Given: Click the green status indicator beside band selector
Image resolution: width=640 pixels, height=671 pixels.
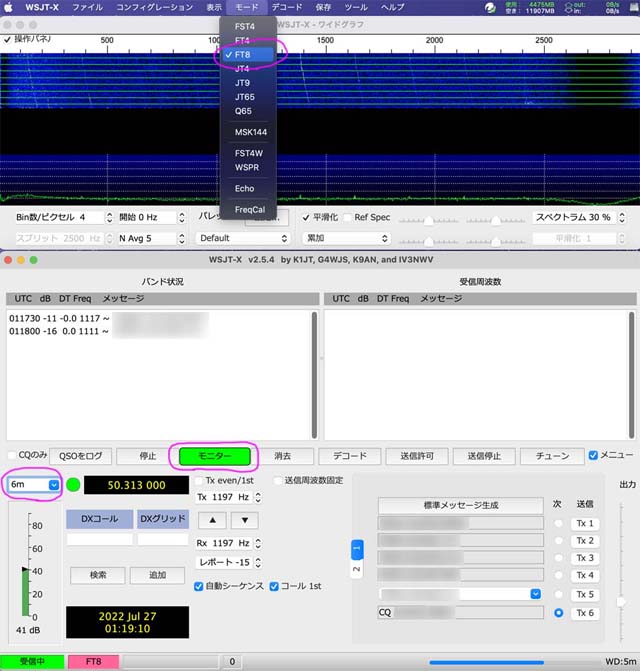Looking at the screenshot, I should [72, 485].
